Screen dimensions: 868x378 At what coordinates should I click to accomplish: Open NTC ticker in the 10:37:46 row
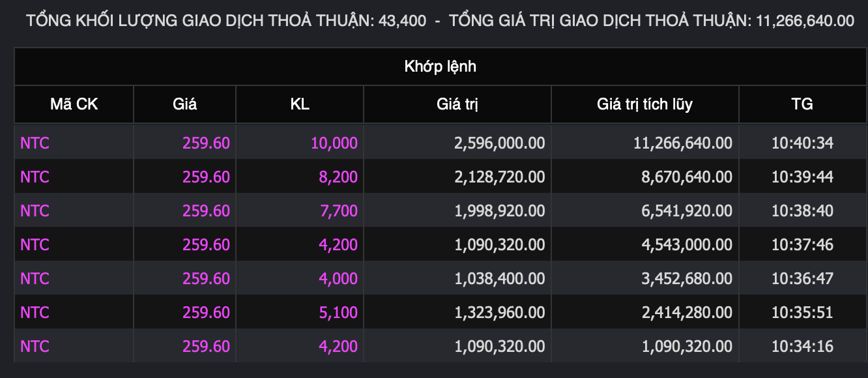tap(35, 244)
